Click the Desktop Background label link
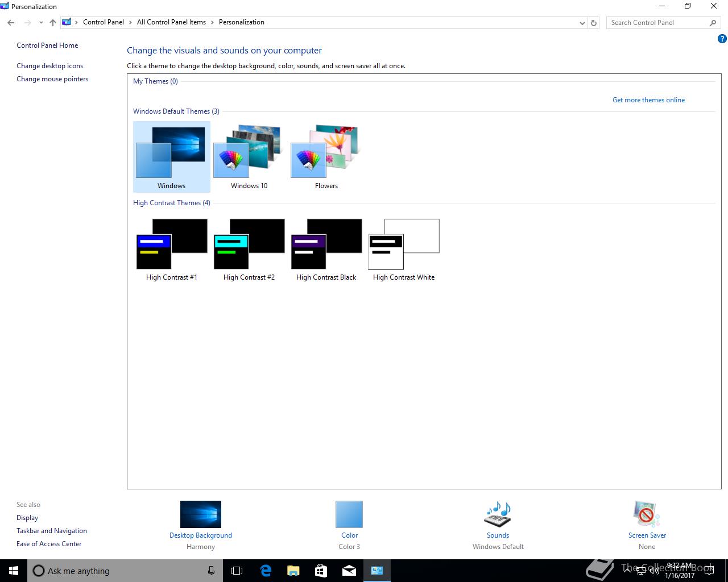Image resolution: width=728 pixels, height=582 pixels. click(201, 535)
